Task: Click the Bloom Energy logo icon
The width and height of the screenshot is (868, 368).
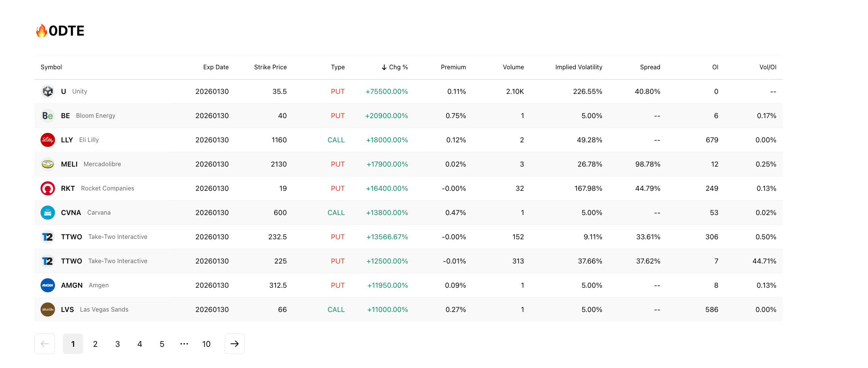Action: (x=48, y=115)
